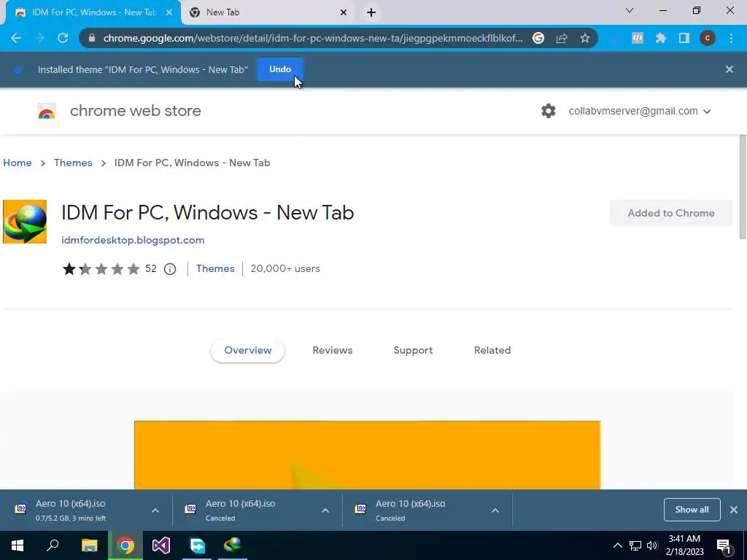Screen dimensions: 747x560
Task: Open File Explorer from taskbar
Action: click(x=89, y=545)
